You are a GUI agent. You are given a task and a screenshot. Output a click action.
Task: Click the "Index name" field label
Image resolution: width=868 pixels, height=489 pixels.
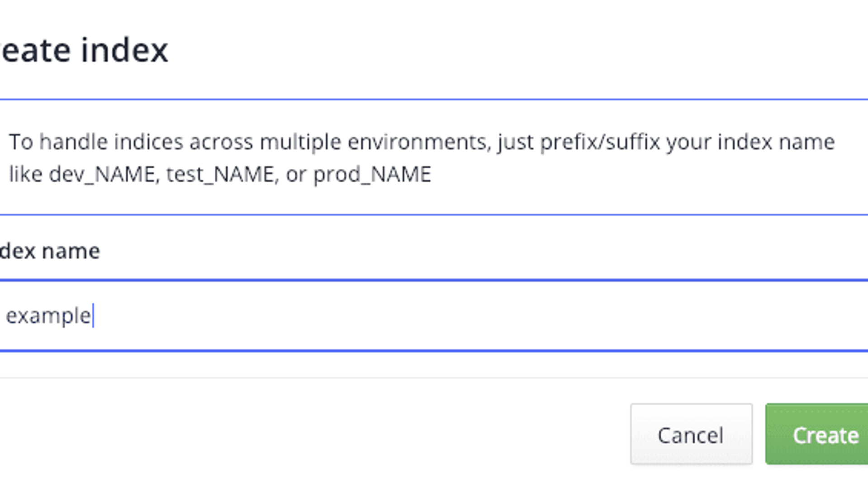[x=50, y=251]
